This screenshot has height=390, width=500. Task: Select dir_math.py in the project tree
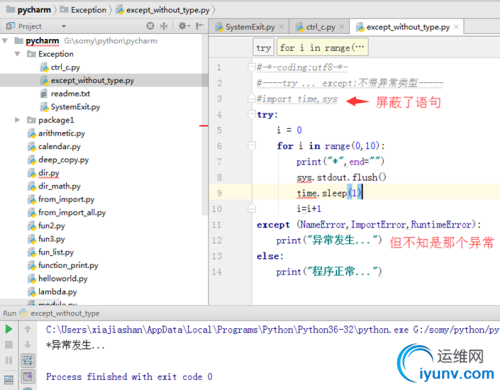(x=59, y=186)
